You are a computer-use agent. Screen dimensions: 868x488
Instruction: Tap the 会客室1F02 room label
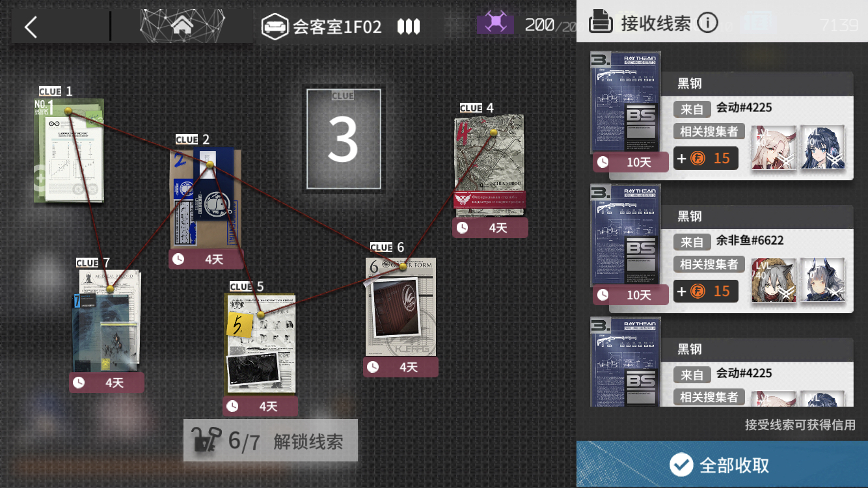(337, 27)
